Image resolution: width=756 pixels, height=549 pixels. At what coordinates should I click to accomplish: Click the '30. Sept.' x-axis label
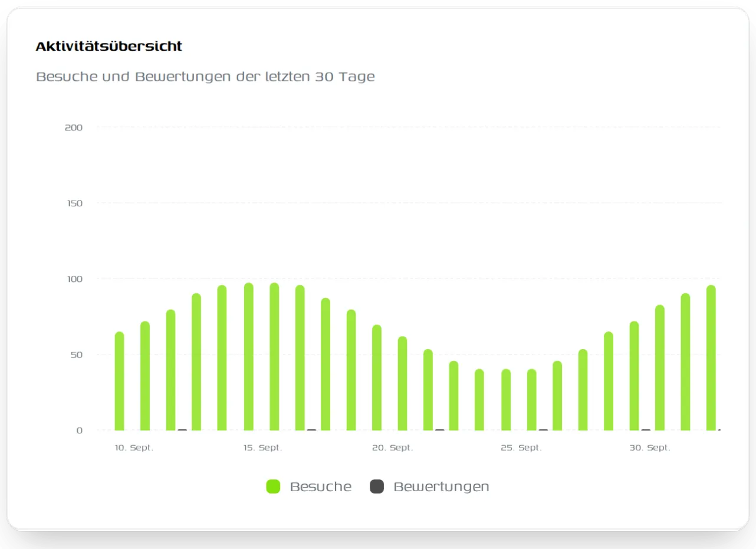click(x=650, y=448)
